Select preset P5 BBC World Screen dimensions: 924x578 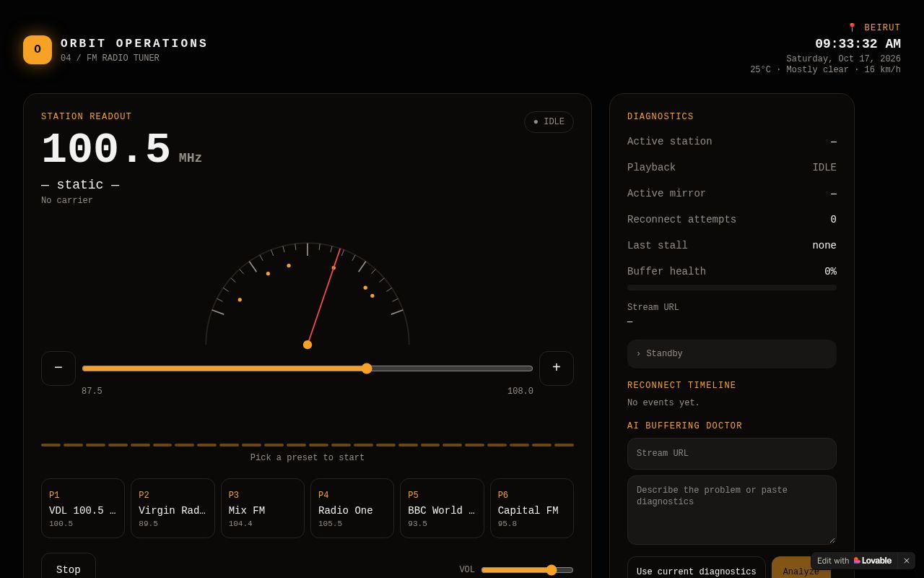(442, 509)
